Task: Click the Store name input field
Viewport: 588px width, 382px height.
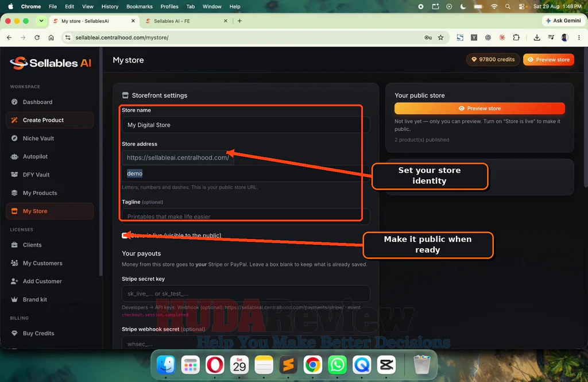Action: 246,125
